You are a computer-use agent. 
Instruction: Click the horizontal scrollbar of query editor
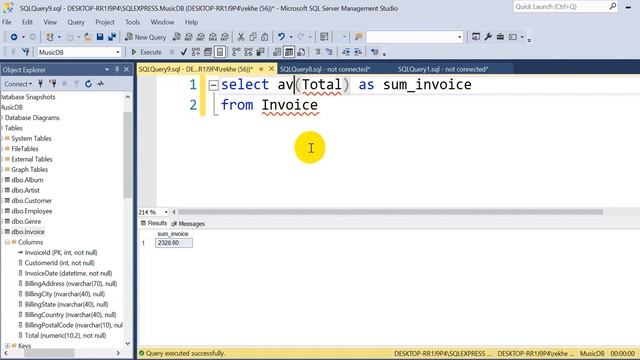pos(390,212)
